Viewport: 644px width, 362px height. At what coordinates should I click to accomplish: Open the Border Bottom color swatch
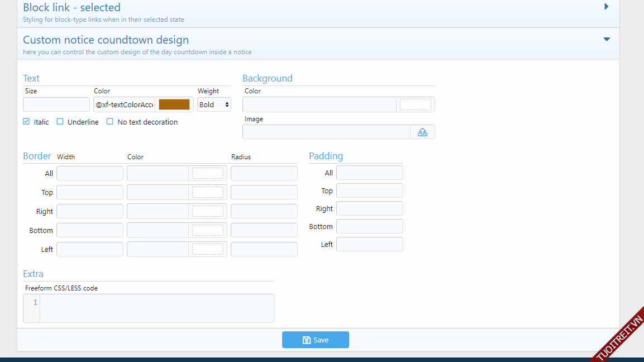pyautogui.click(x=207, y=230)
